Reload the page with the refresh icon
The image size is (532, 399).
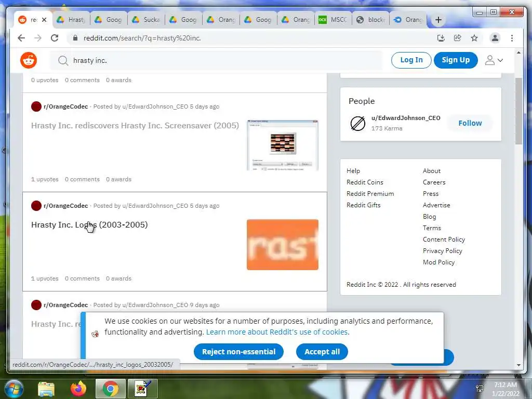(x=55, y=38)
